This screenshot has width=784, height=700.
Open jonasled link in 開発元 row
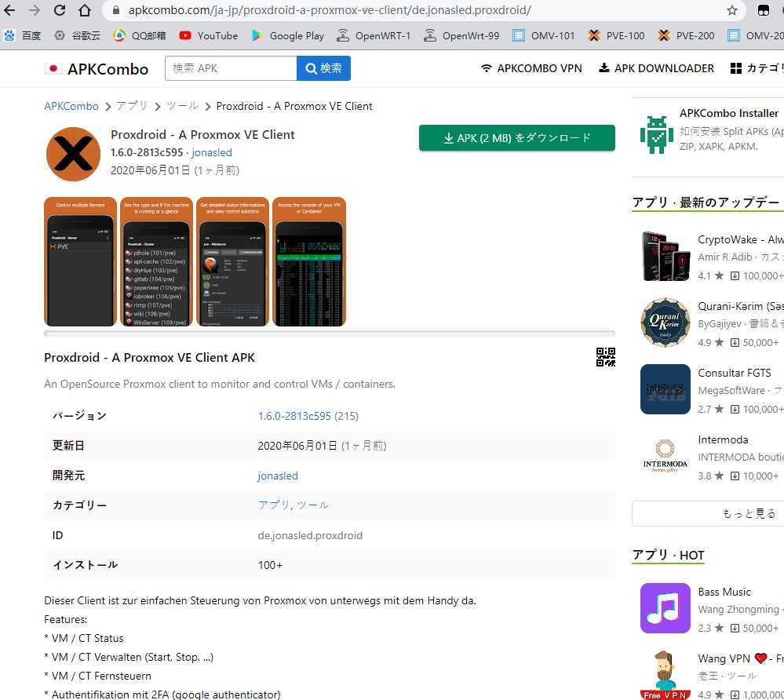click(278, 476)
